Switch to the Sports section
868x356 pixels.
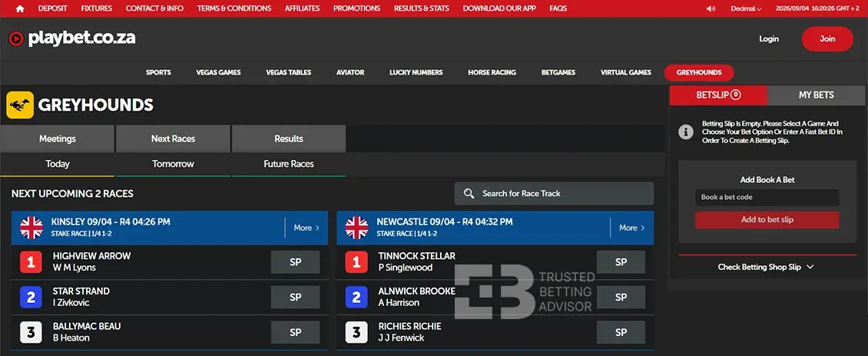[x=158, y=72]
